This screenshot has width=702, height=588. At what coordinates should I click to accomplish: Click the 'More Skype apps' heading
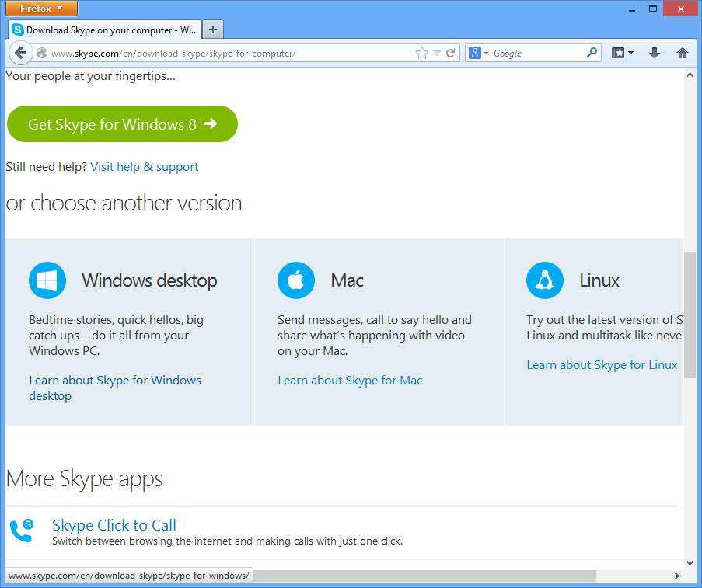(85, 478)
